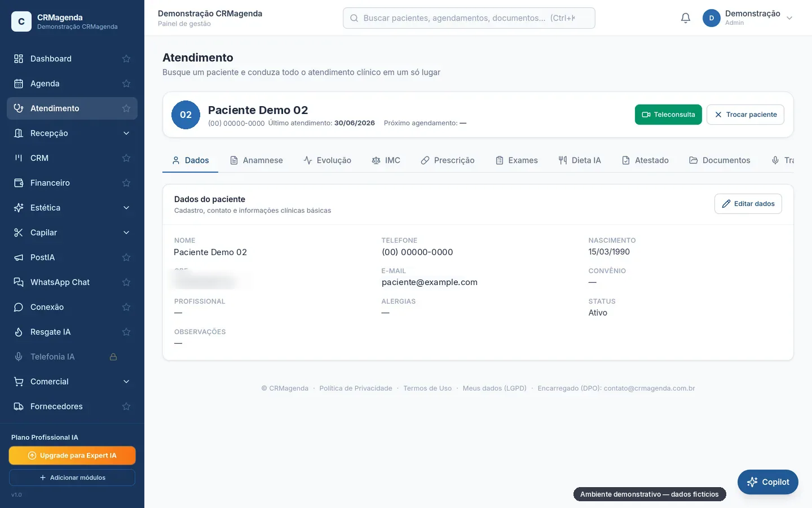
Task: Click the Dashboard grid icon
Action: (x=19, y=59)
